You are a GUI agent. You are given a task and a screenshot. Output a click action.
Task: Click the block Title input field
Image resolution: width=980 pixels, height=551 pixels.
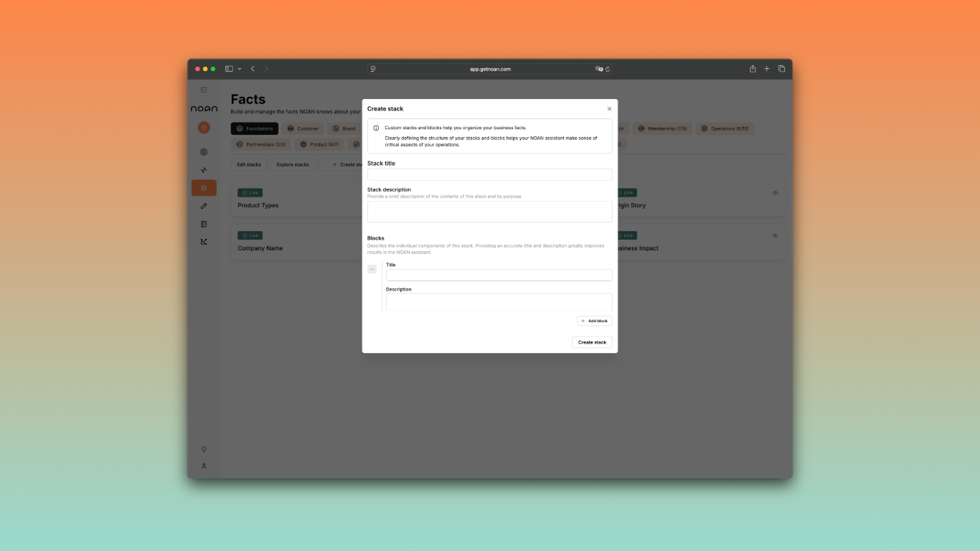[499, 275]
